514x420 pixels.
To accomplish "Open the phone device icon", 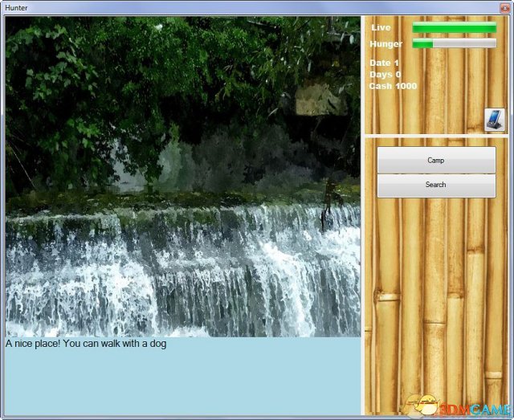I will click(493, 120).
